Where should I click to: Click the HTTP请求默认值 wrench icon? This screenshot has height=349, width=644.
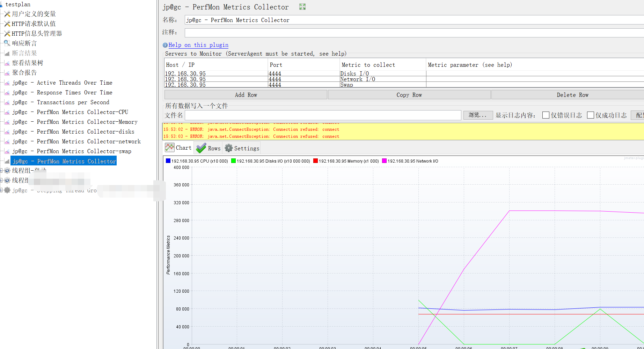coord(7,24)
